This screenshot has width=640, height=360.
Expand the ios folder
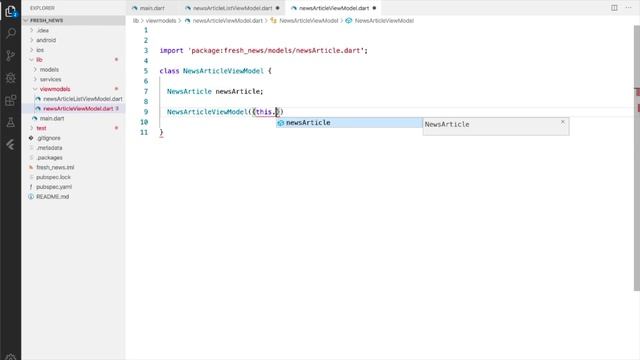(x=73, y=50)
